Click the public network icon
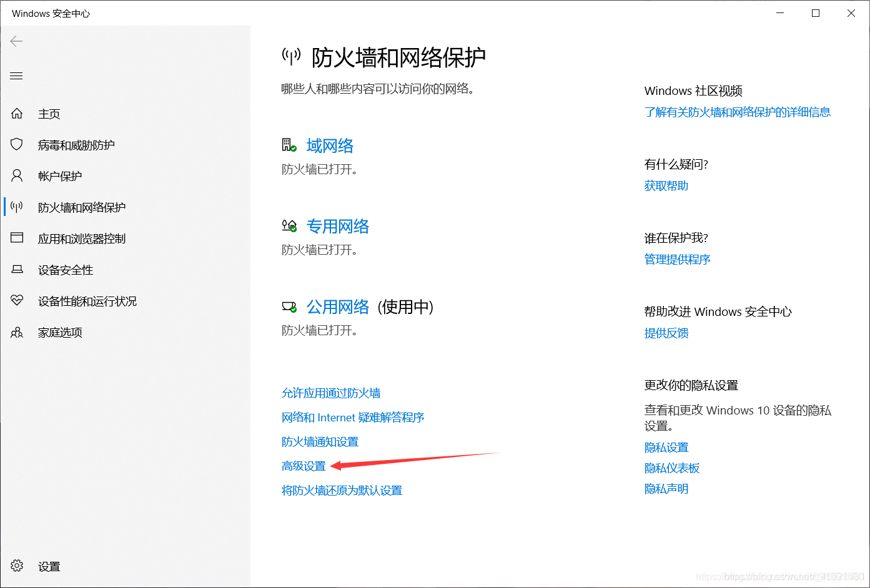The image size is (870, 588). pyautogui.click(x=289, y=306)
